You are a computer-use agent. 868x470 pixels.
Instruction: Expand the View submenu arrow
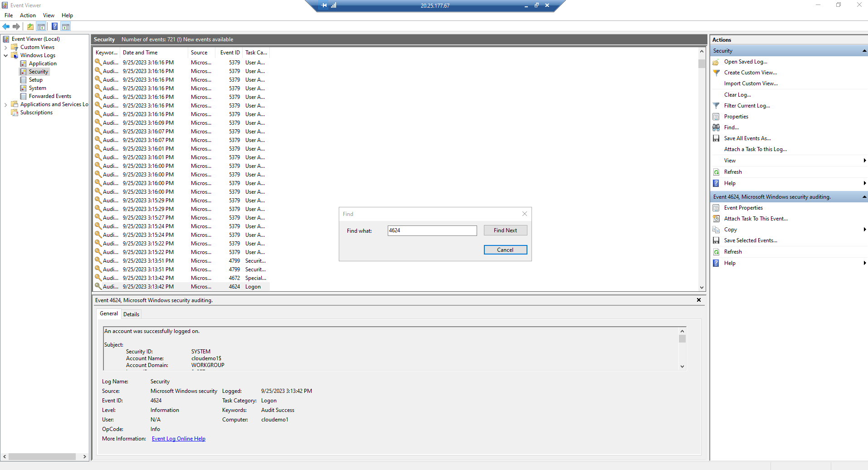(x=865, y=161)
